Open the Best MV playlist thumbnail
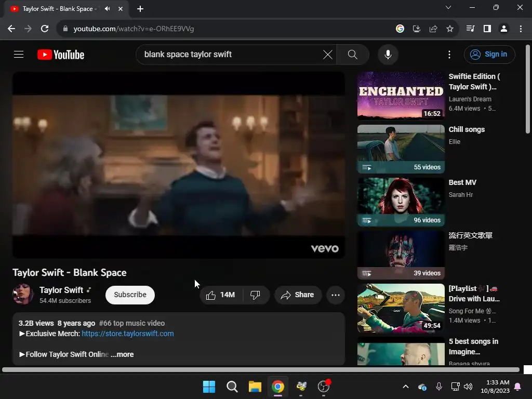The width and height of the screenshot is (532, 399). (401, 202)
